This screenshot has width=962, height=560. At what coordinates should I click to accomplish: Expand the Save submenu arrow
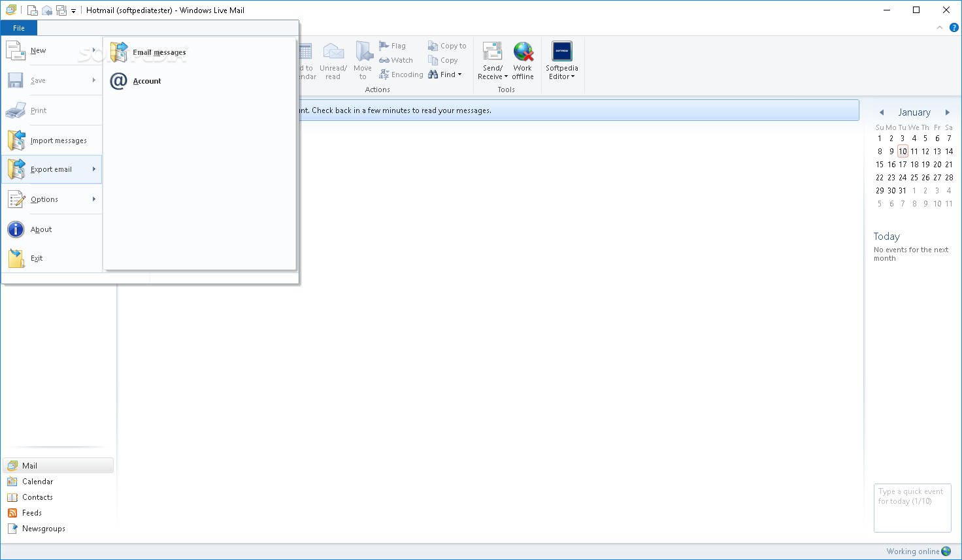pos(94,80)
